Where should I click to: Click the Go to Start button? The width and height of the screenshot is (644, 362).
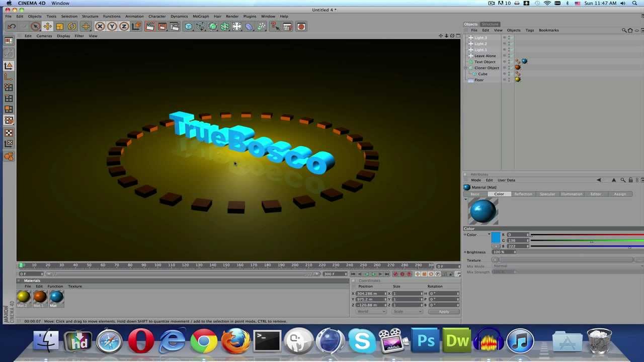click(x=353, y=274)
